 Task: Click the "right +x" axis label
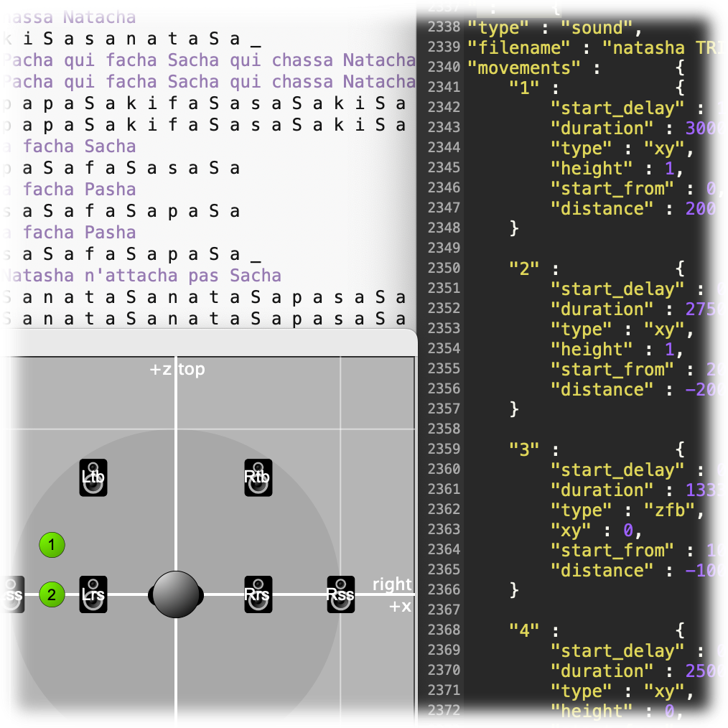point(391,594)
